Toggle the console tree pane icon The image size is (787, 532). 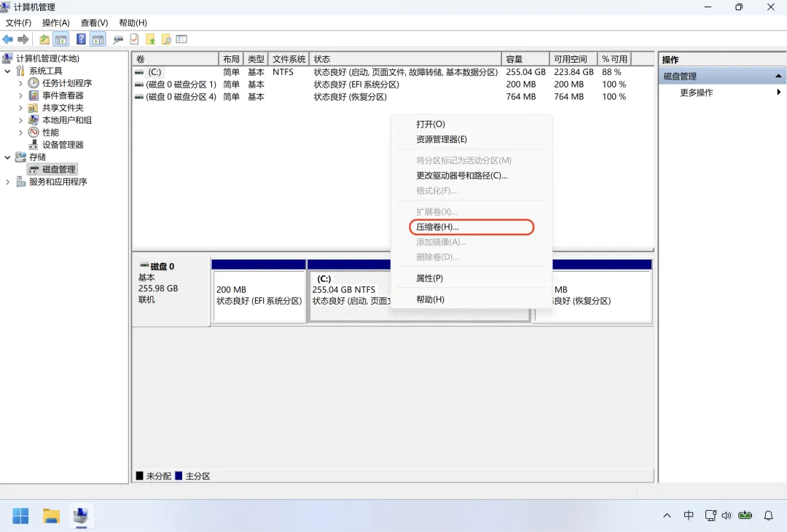click(x=61, y=39)
